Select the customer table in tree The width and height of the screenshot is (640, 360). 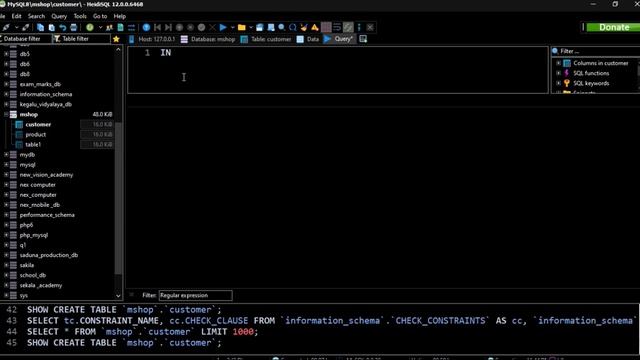(x=38, y=124)
